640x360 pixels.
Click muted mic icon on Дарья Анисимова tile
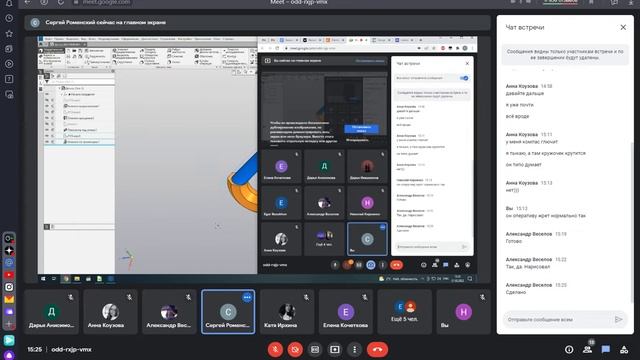coord(71,298)
